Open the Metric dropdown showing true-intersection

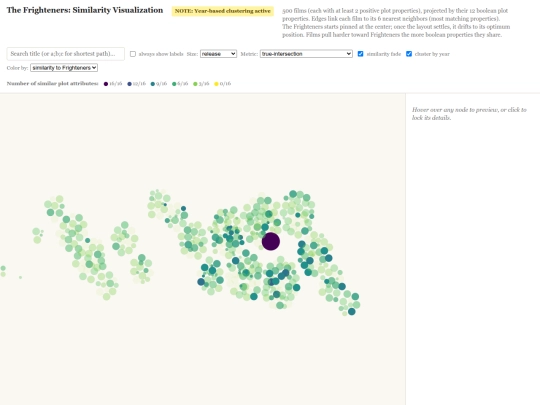pyautogui.click(x=306, y=54)
